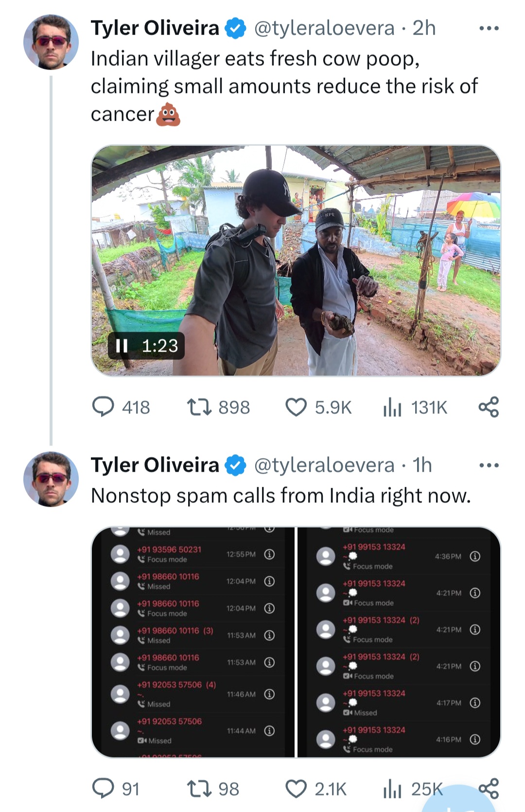Image resolution: width=525 pixels, height=812 pixels.
Task: Reply to the cow poop tweet
Action: click(x=104, y=407)
